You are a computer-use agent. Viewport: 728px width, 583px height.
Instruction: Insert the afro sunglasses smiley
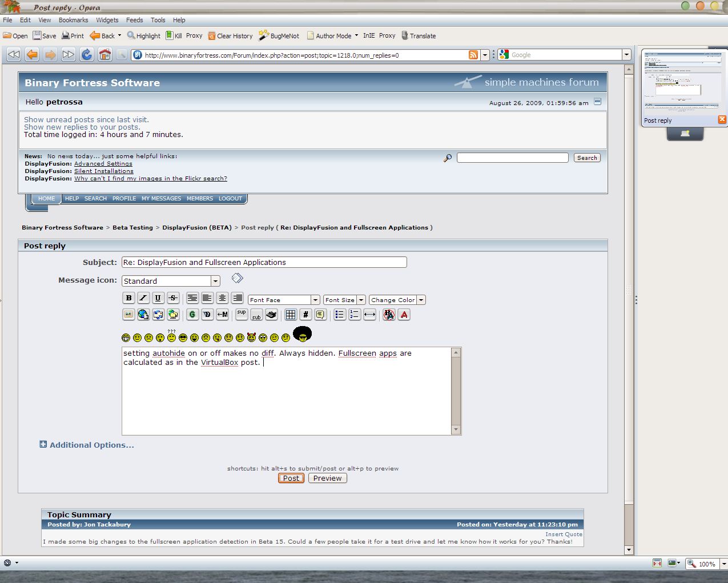coord(302,334)
